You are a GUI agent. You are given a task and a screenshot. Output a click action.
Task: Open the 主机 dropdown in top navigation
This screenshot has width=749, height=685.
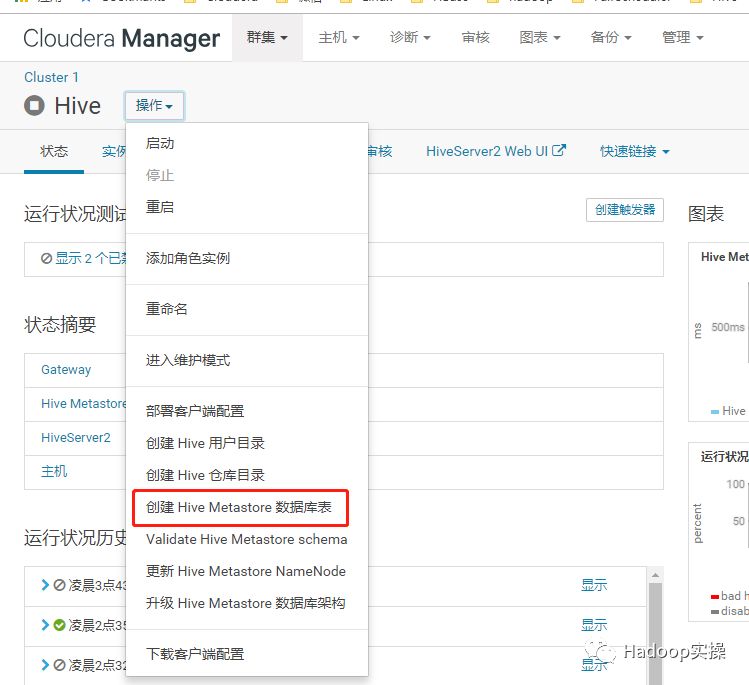pyautogui.click(x=339, y=37)
